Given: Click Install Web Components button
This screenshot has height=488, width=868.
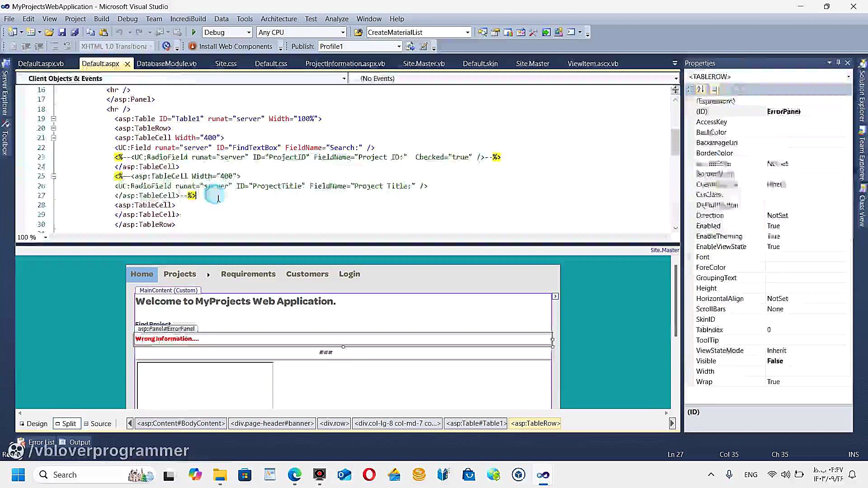Looking at the screenshot, I should [x=231, y=46].
